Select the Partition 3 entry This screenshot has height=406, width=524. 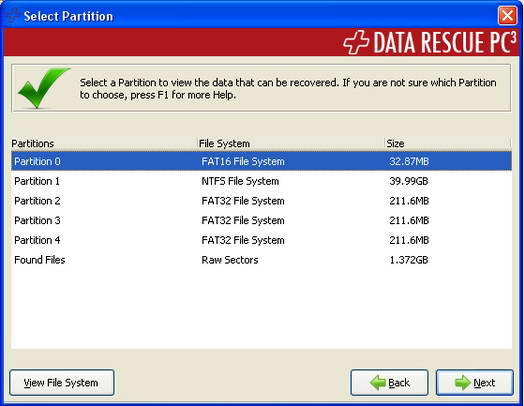click(x=261, y=221)
